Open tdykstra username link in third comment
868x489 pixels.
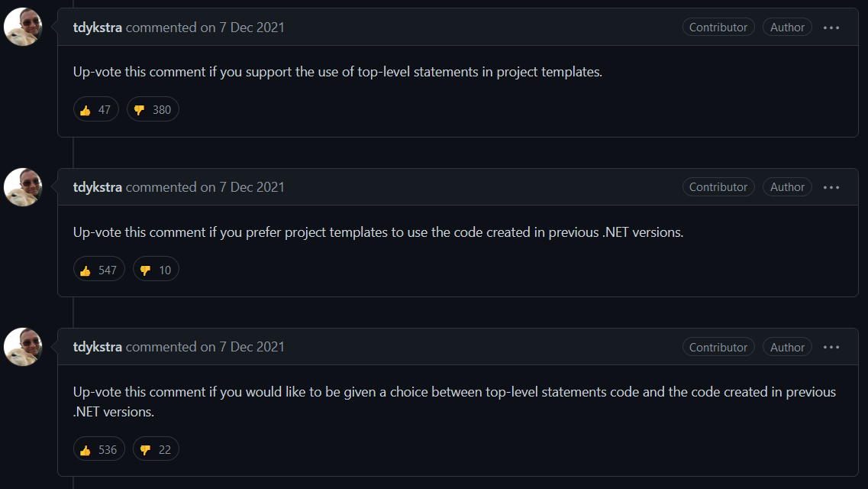(98, 347)
